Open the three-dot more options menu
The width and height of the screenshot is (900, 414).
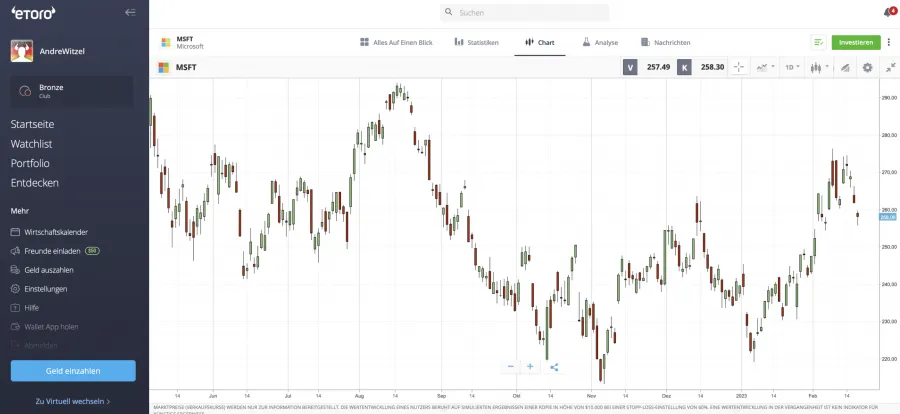890,42
